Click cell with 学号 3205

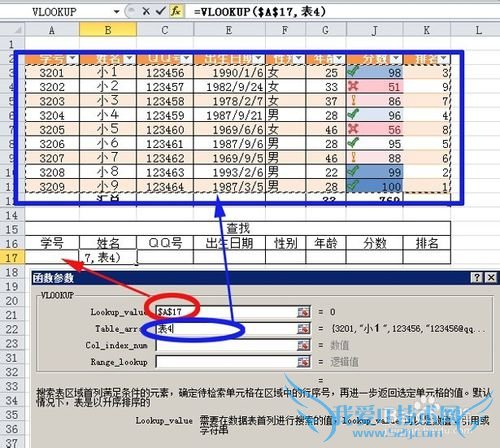pyautogui.click(x=52, y=130)
